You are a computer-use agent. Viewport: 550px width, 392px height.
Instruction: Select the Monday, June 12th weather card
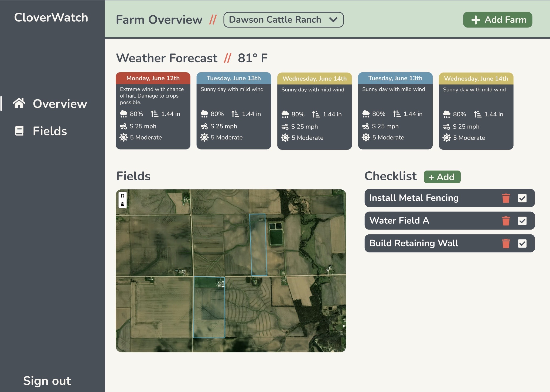[153, 110]
